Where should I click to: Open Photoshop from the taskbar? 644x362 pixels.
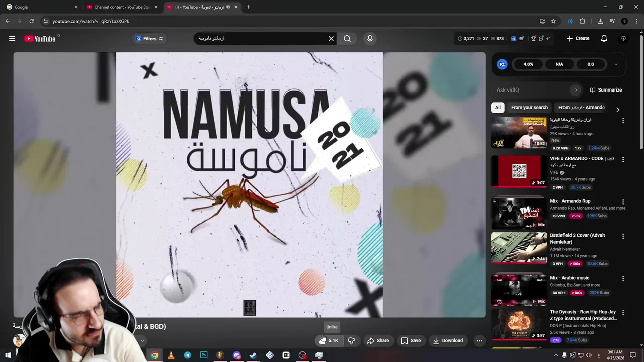[204, 355]
